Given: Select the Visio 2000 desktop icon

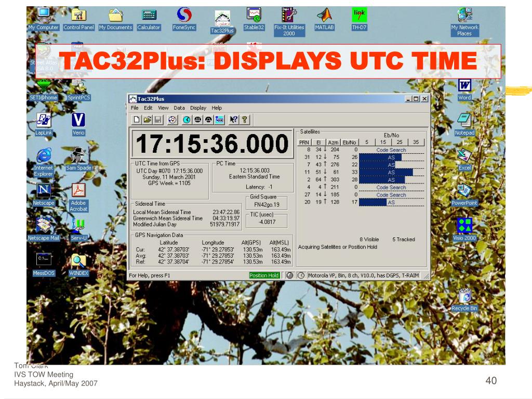Looking at the screenshot, I should 464,230.
